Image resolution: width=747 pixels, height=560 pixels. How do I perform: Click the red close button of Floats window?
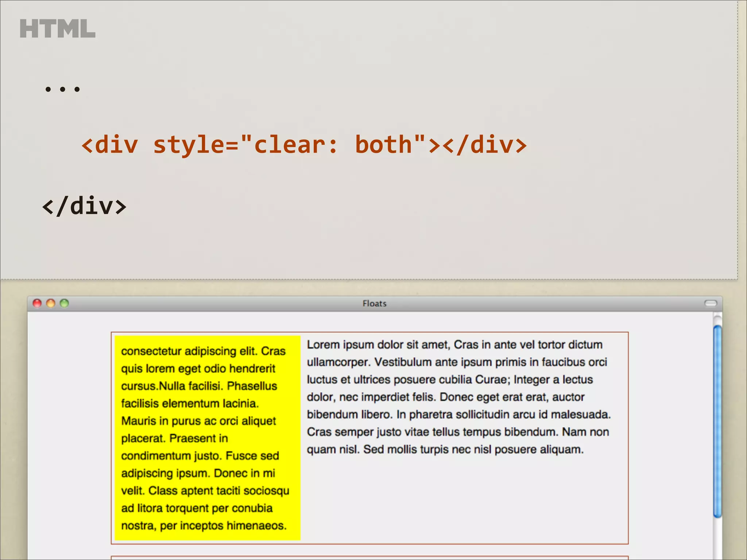(37, 303)
